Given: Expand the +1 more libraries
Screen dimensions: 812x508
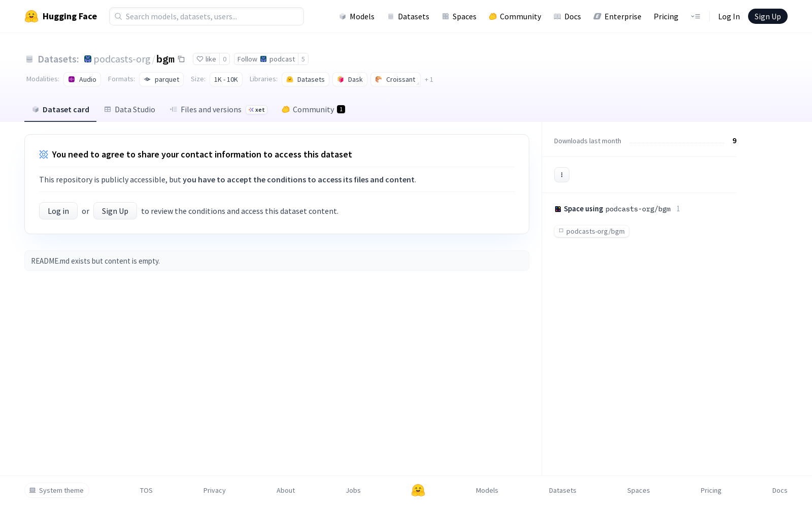Looking at the screenshot, I should point(429,80).
